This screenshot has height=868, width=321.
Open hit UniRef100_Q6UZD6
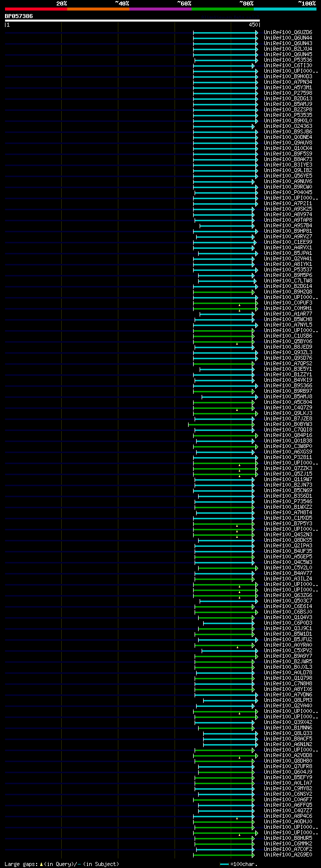(288, 33)
